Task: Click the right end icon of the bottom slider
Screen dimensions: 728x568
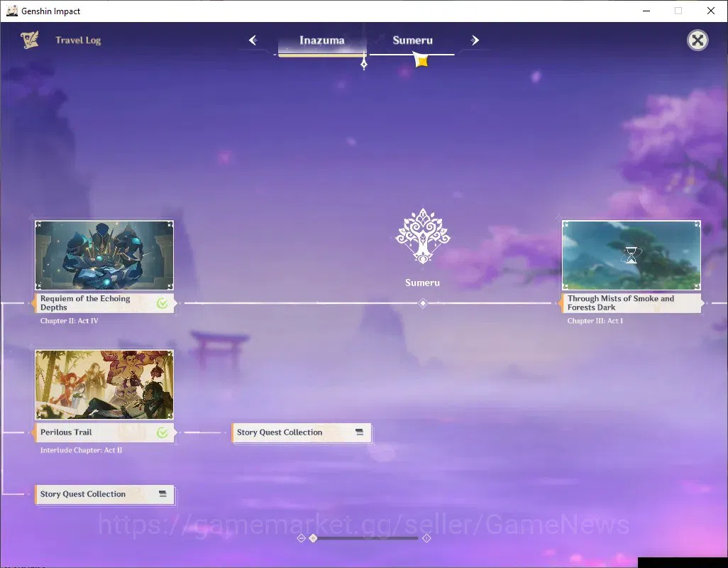Action: click(x=426, y=538)
